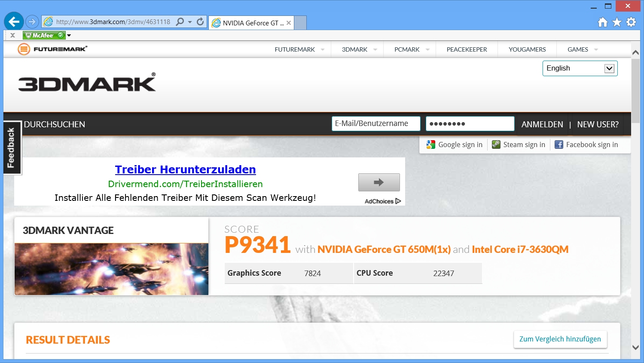
Task: Click the Facebook sign in link
Action: point(592,145)
